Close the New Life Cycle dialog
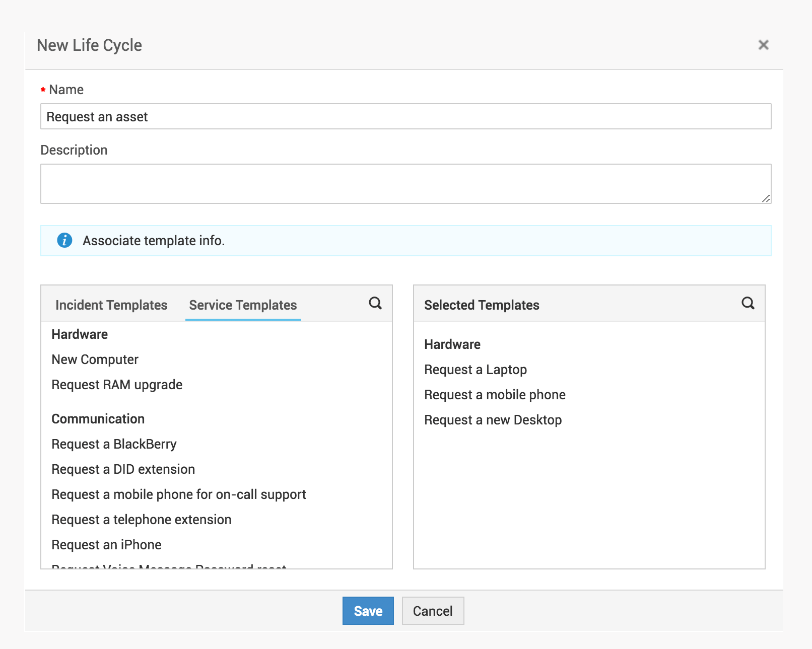812x649 pixels. (763, 45)
